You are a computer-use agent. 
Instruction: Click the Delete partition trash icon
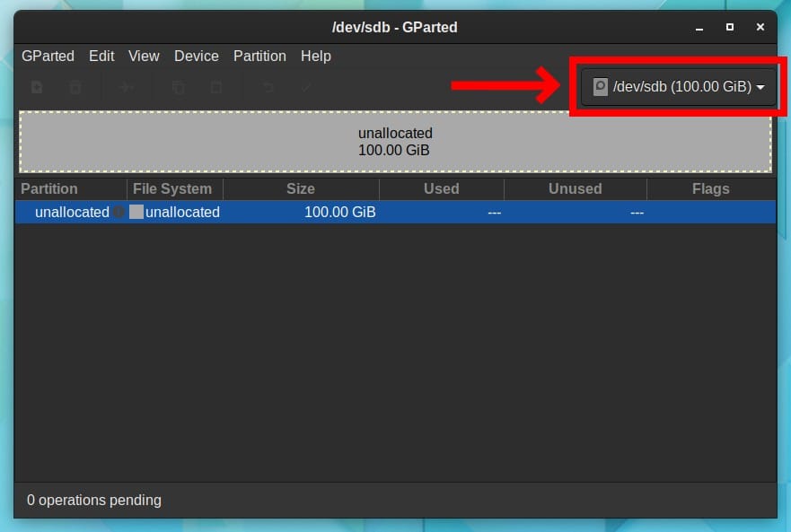point(75,87)
